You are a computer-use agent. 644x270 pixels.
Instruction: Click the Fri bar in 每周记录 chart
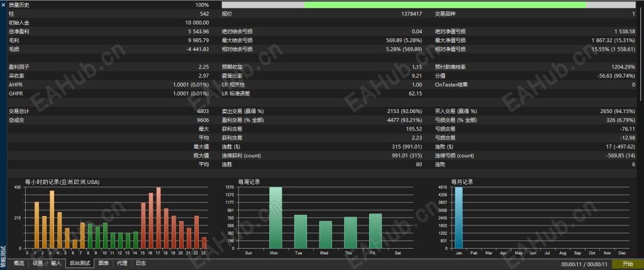[x=375, y=231]
